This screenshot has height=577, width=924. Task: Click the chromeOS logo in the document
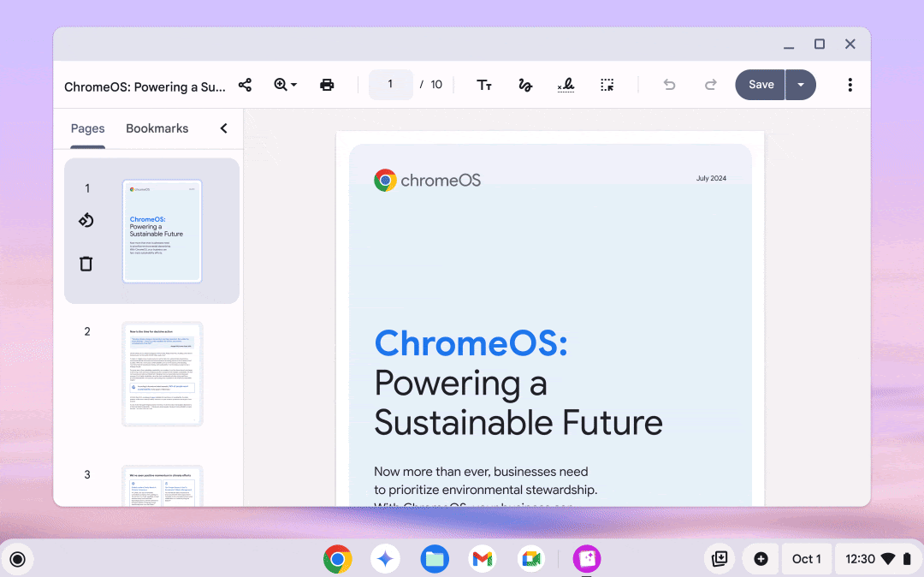(x=427, y=181)
